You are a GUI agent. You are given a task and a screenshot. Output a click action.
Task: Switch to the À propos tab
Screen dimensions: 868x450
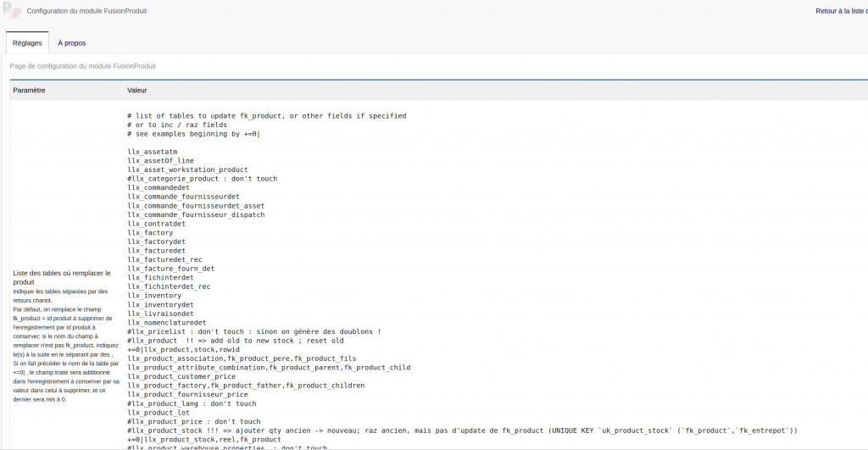(71, 42)
